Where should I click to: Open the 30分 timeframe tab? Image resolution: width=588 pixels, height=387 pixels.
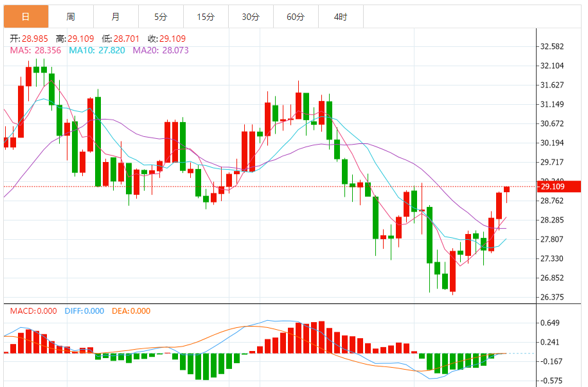tap(251, 17)
